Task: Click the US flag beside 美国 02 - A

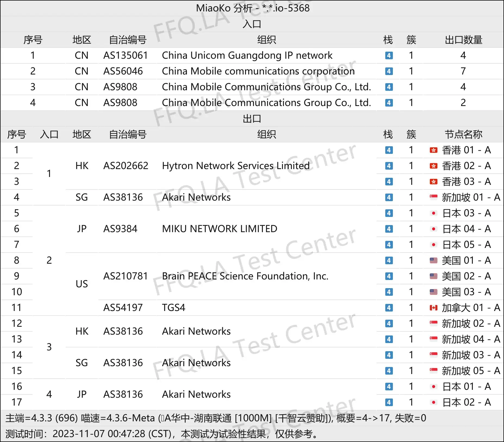Action: [433, 276]
